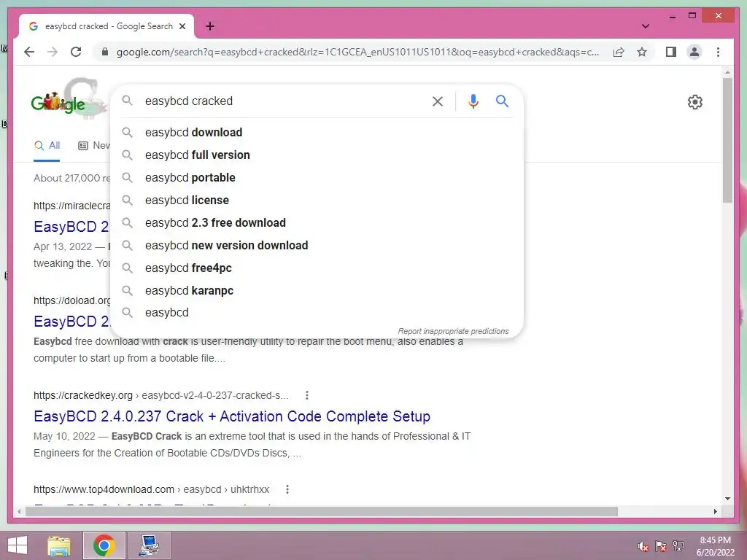Open the miraclecrack EasyBCD result title

[71, 227]
